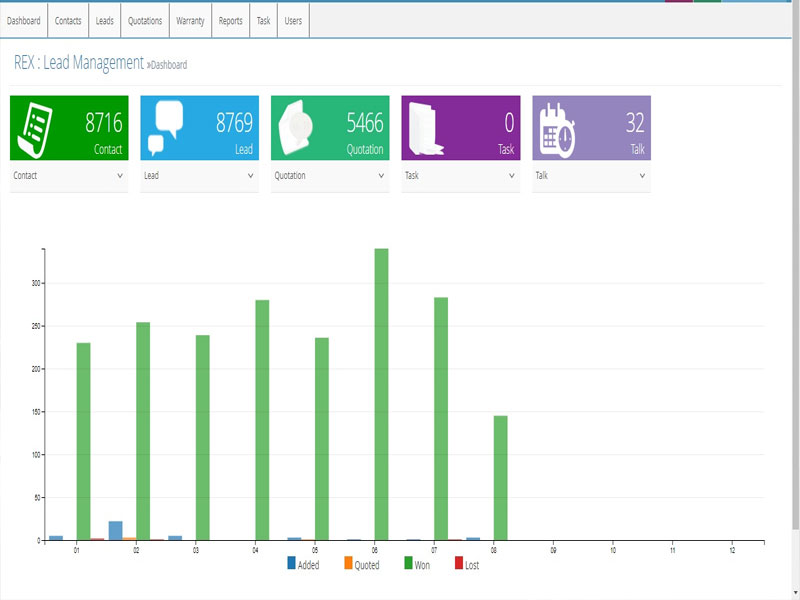
Task: Open the Contact filter dropdown
Action: (67, 174)
